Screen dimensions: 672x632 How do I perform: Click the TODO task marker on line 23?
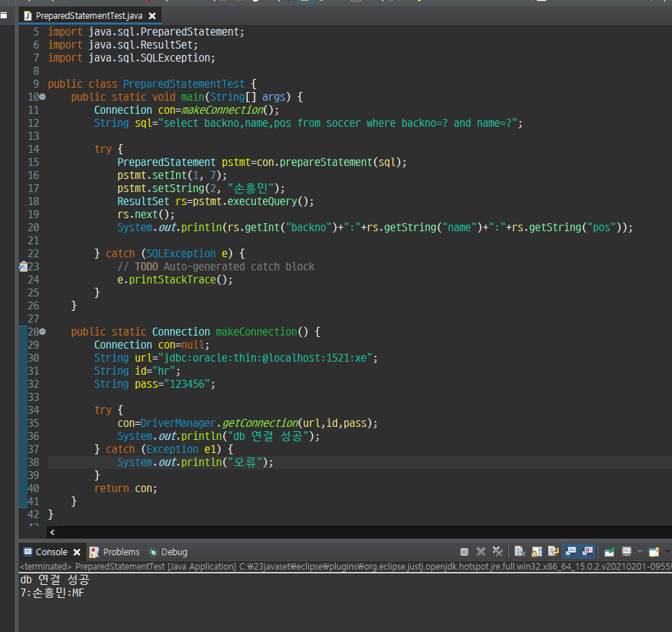[22, 267]
